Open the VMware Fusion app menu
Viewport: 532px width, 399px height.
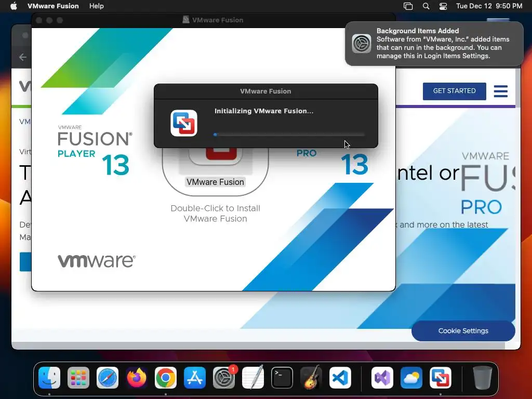(x=53, y=6)
